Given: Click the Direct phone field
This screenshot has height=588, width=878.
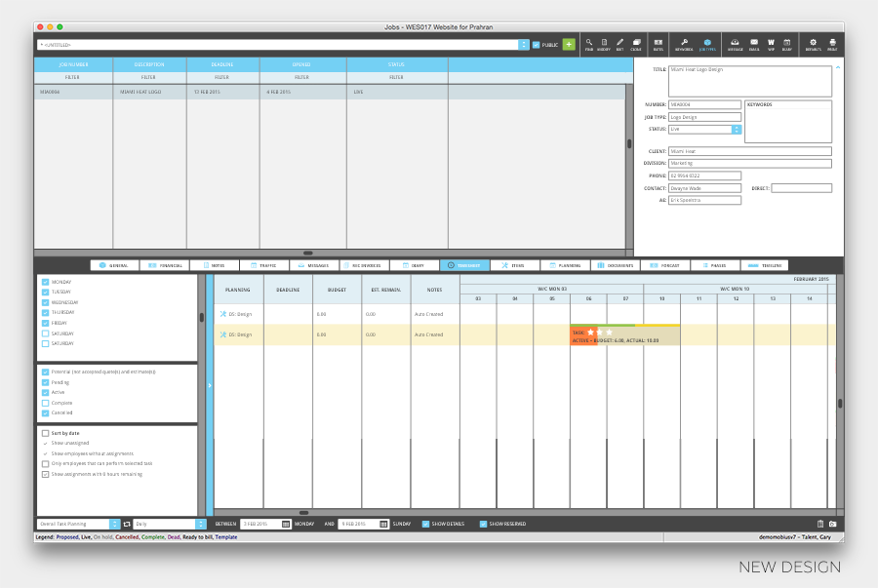Looking at the screenshot, I should [801, 188].
